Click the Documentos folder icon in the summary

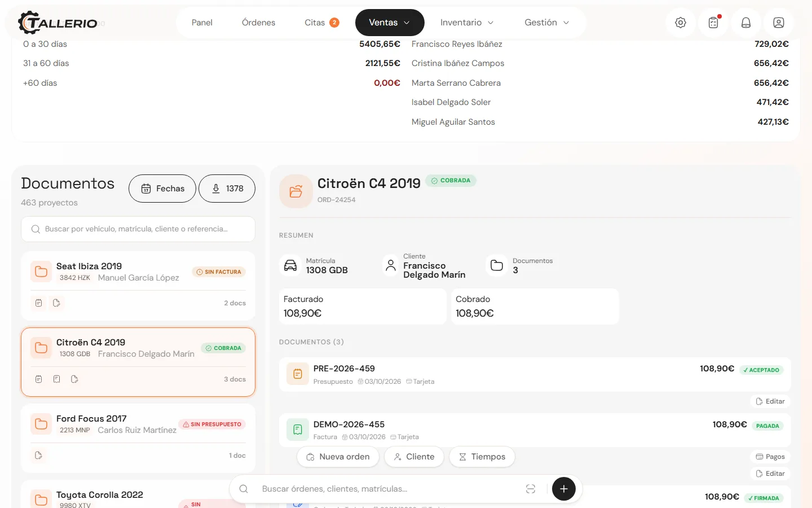pyautogui.click(x=497, y=265)
